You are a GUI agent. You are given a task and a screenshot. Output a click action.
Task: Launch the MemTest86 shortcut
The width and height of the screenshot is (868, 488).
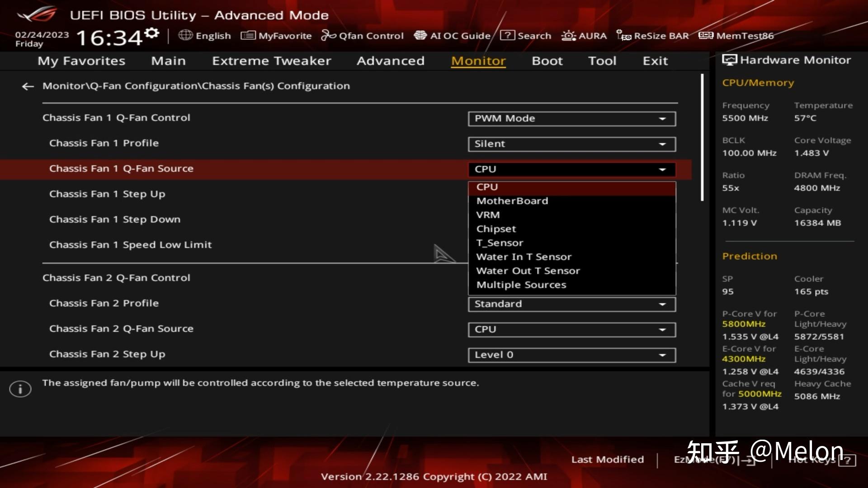coord(706,35)
